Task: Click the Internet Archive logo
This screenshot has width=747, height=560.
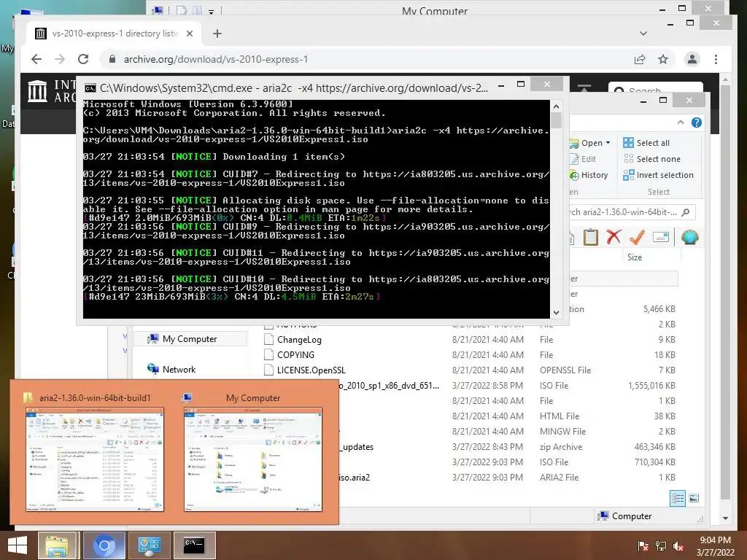Action: pyautogui.click(x=38, y=90)
